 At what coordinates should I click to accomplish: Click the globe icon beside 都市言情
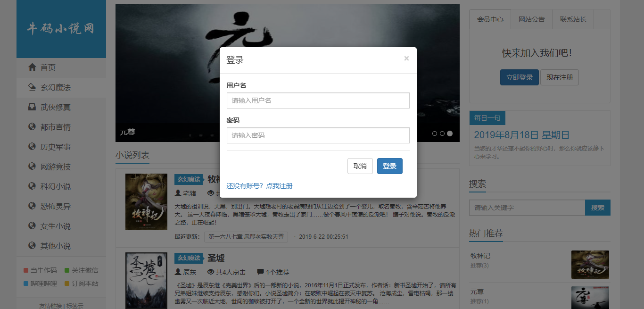coord(32,127)
